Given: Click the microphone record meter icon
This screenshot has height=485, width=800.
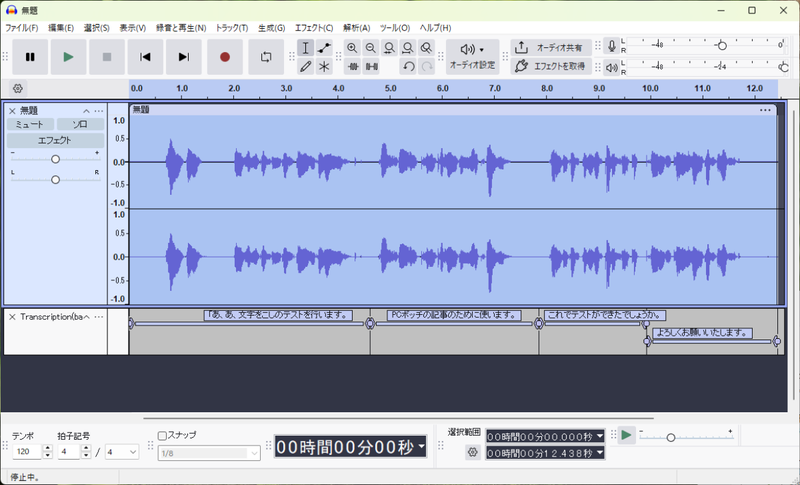Looking at the screenshot, I should click(612, 46).
